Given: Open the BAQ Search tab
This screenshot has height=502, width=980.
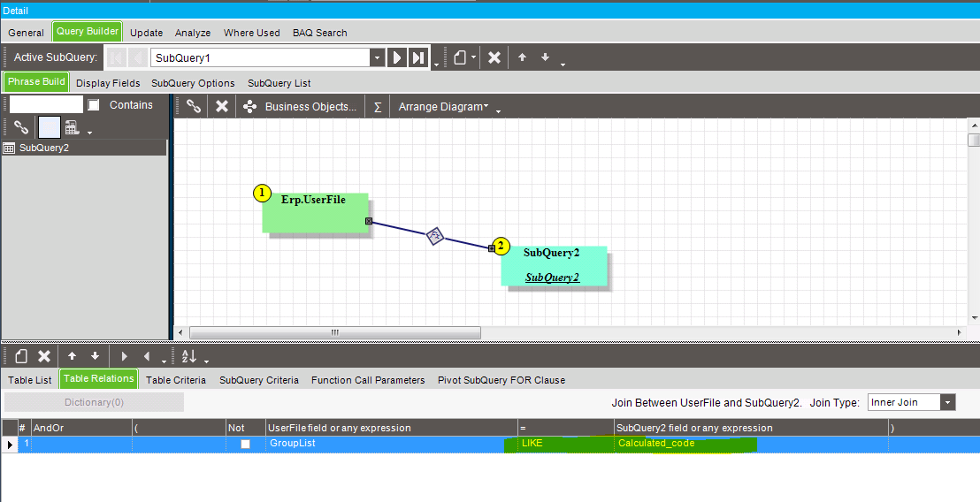Looking at the screenshot, I should tap(320, 33).
